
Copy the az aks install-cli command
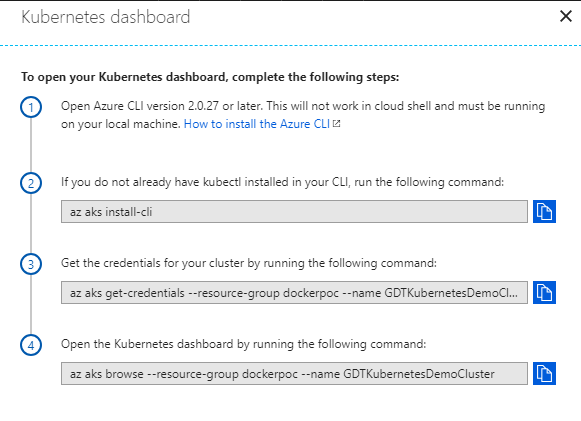(544, 212)
